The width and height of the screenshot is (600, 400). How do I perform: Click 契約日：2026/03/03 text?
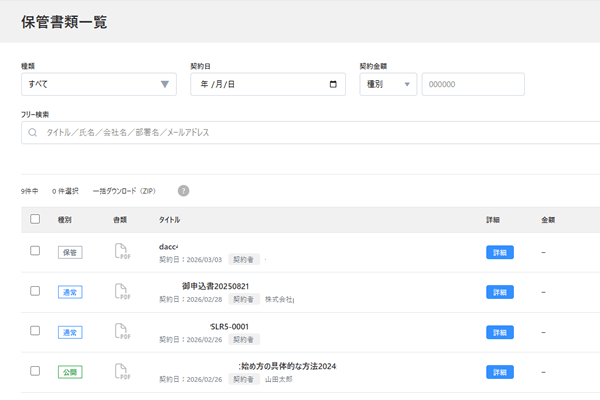[x=191, y=260]
